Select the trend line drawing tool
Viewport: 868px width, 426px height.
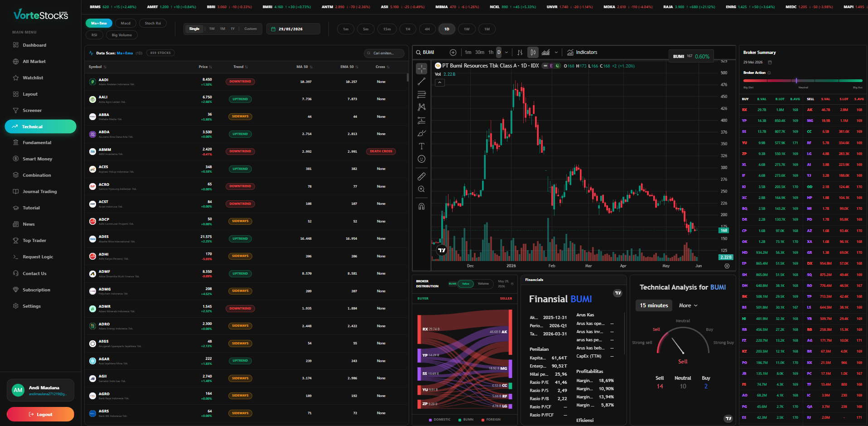(421, 82)
